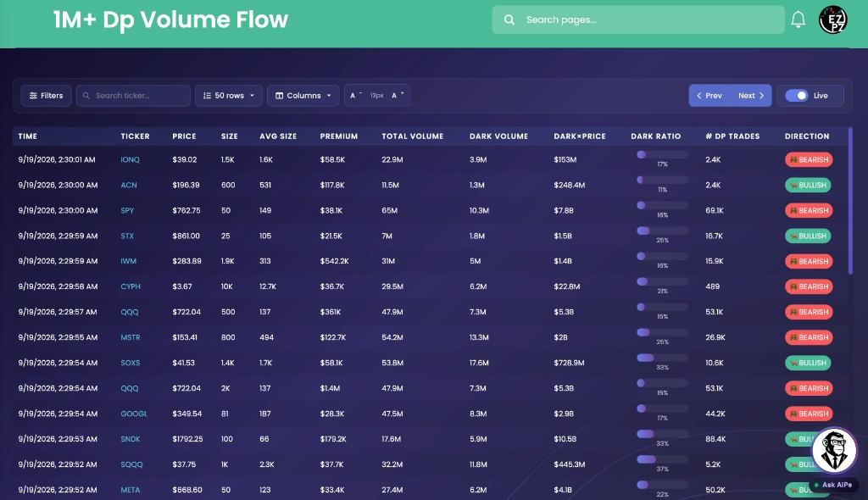This screenshot has height=500, width=868.
Task: Click the BEARISH badge in the MSTR row
Action: 809,337
